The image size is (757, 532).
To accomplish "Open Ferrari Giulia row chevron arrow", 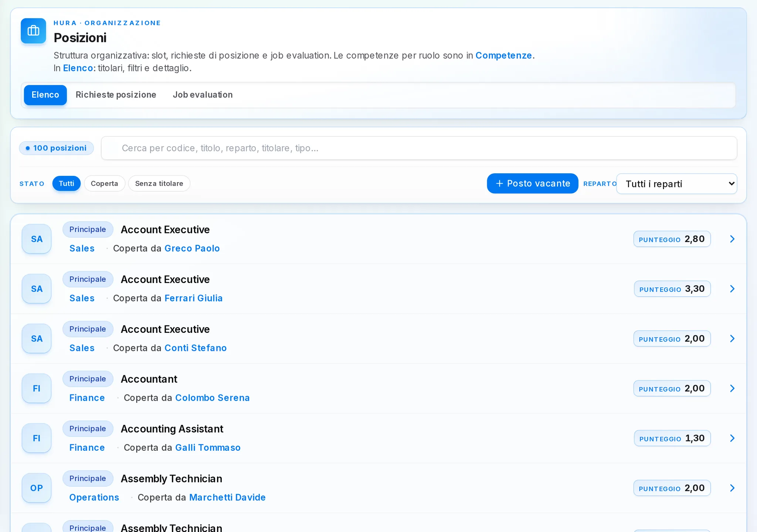I will (x=732, y=289).
